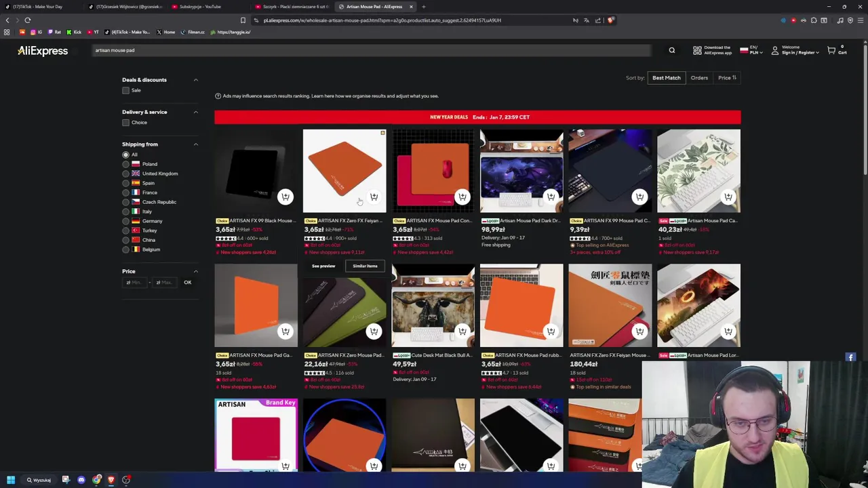Select Belgium shipping from option
The width and height of the screenshot is (868, 488).
pyautogui.click(x=125, y=249)
